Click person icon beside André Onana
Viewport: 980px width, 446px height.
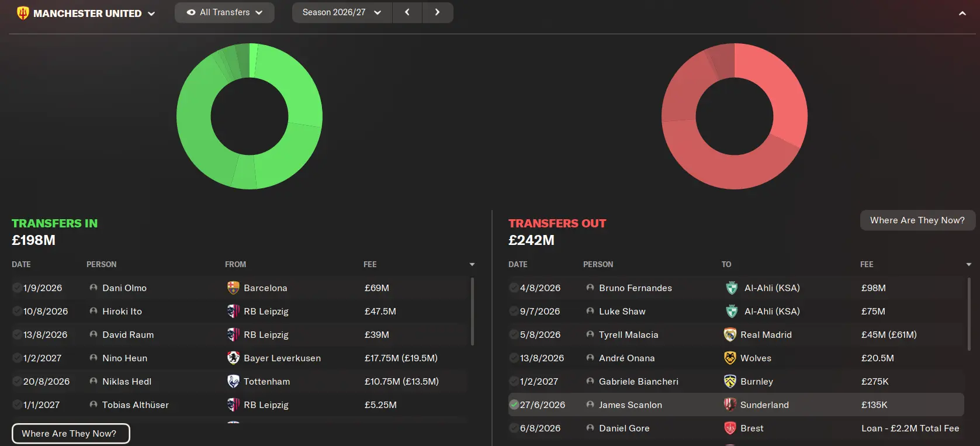tap(590, 358)
